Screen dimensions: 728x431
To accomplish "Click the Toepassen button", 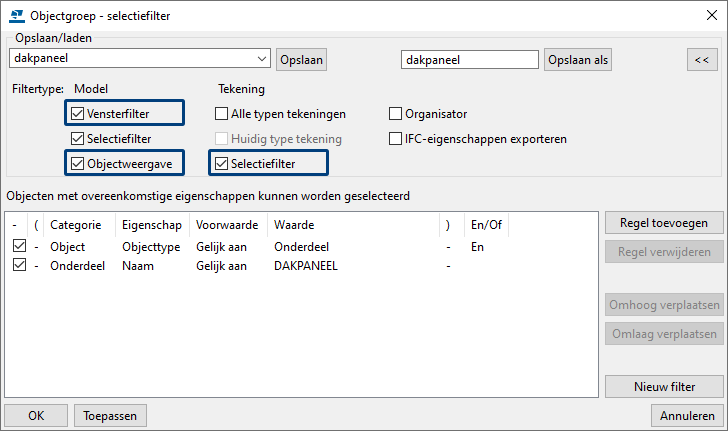I will (110, 415).
